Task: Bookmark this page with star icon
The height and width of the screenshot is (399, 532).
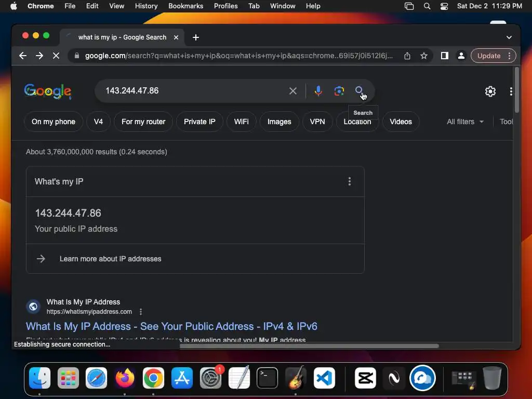Action: click(424, 56)
